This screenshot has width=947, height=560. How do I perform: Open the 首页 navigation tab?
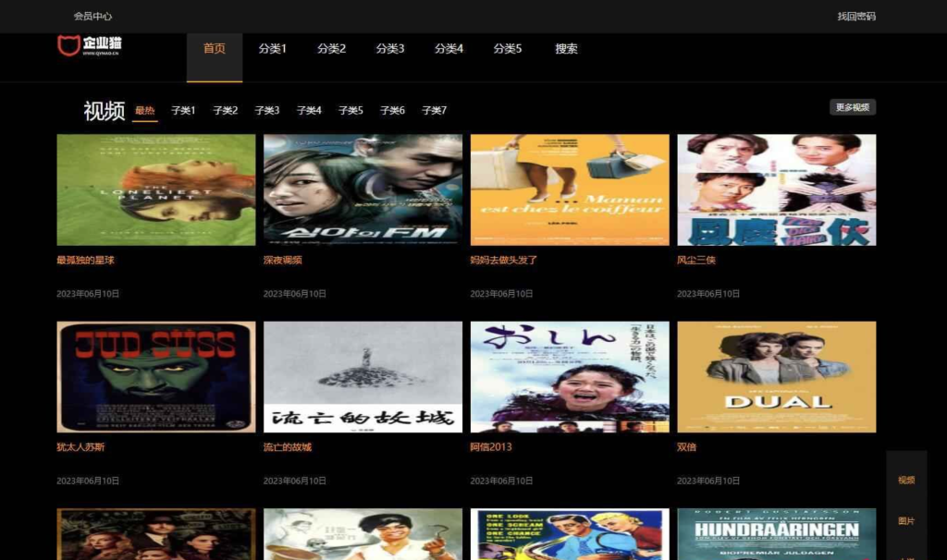pyautogui.click(x=215, y=49)
